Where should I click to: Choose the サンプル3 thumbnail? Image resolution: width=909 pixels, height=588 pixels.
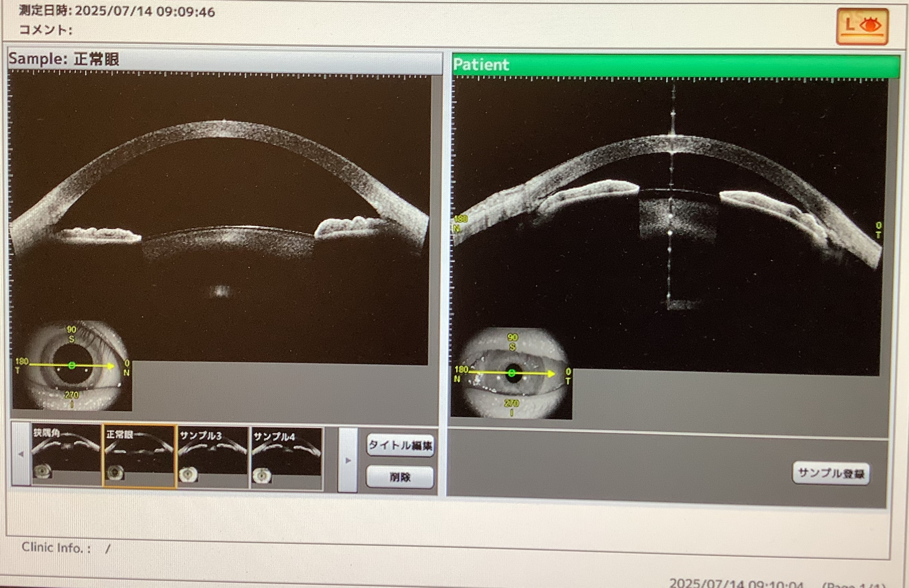click(x=212, y=456)
